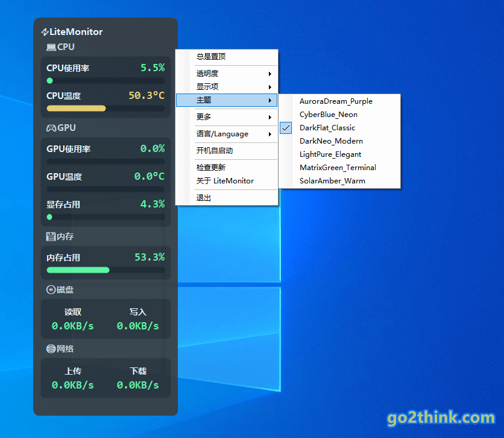Screen dimensions: 504x438
Task: Expand the 主题 submenu arrow
Action: pos(270,100)
